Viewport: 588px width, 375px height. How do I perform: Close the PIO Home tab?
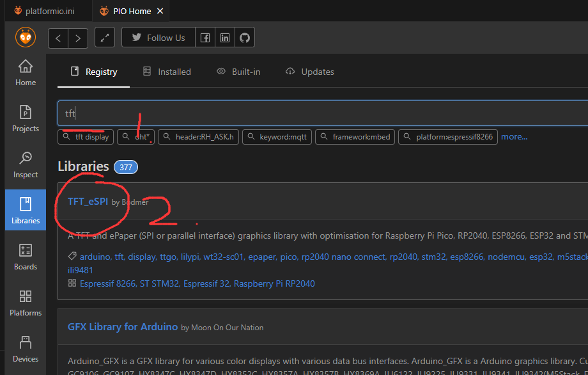click(160, 11)
